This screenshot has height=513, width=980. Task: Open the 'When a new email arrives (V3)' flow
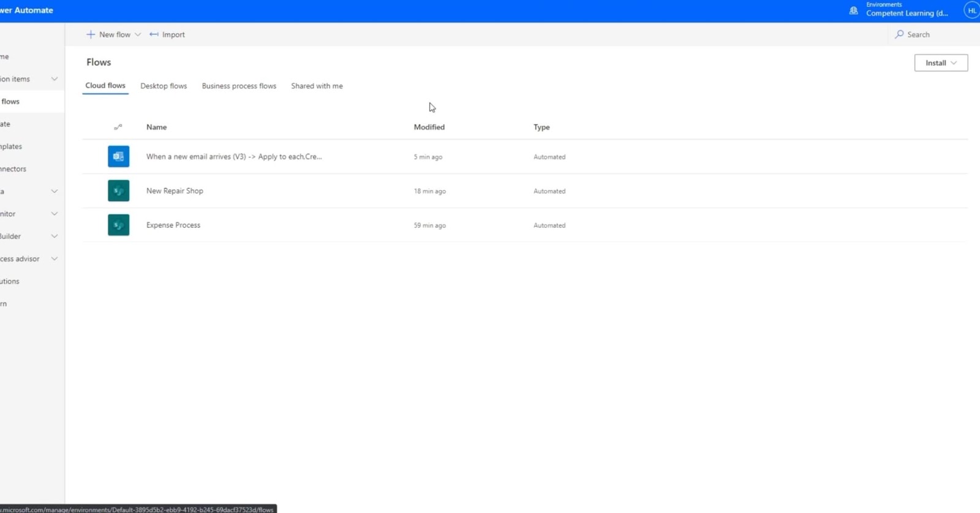click(234, 157)
